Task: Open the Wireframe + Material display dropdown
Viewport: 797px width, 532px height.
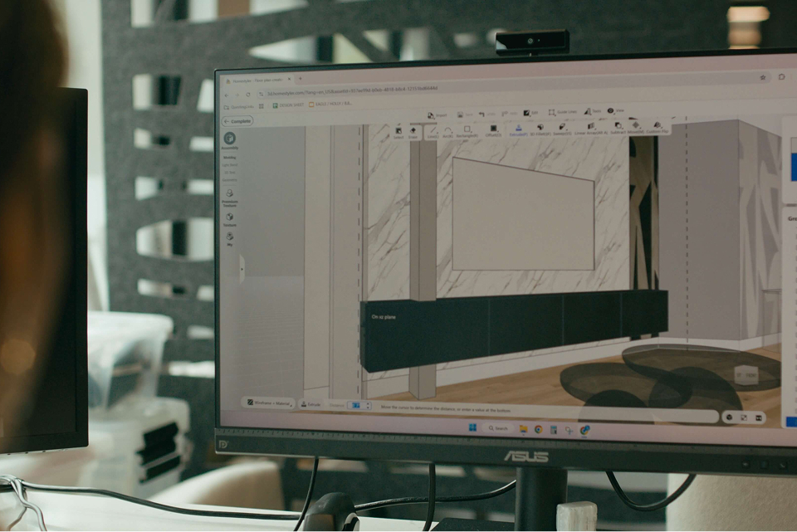Action: click(x=270, y=403)
